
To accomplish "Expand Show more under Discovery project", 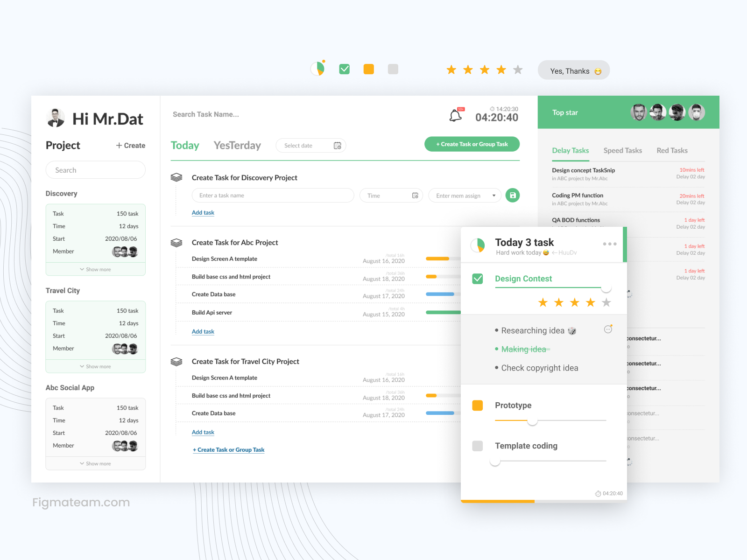I will tap(95, 269).
